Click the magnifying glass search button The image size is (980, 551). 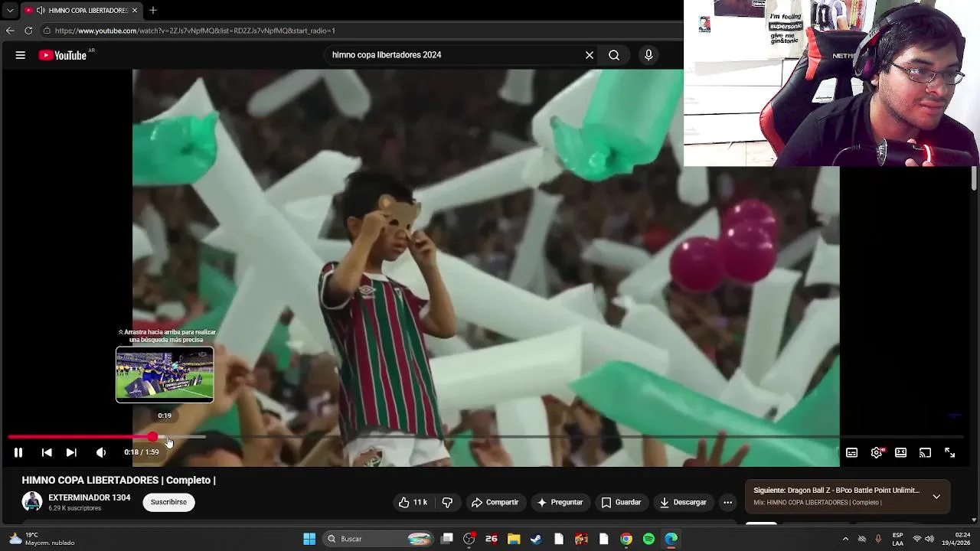[614, 55]
